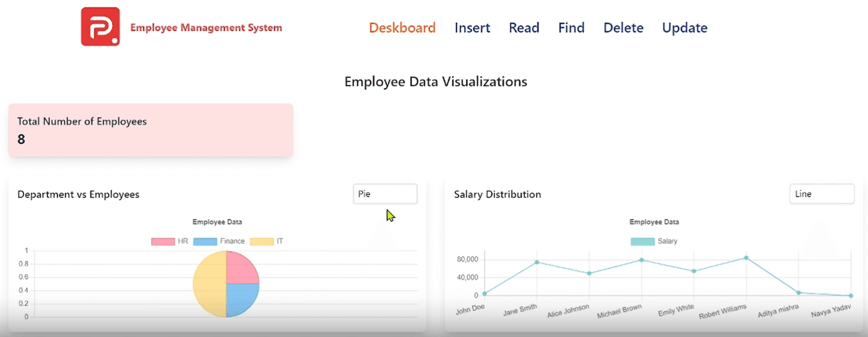Toggle the HR legend swatch
The height and width of the screenshot is (337, 868).
(x=163, y=241)
